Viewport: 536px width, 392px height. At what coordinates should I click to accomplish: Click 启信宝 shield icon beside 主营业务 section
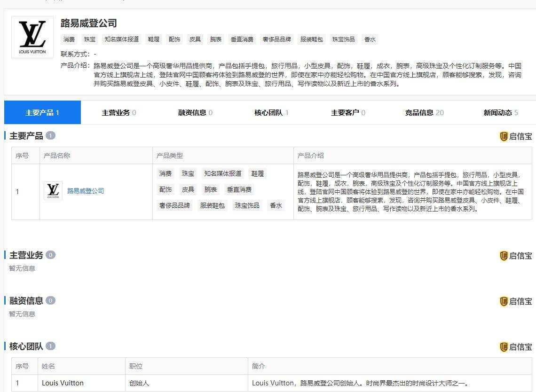(x=504, y=256)
